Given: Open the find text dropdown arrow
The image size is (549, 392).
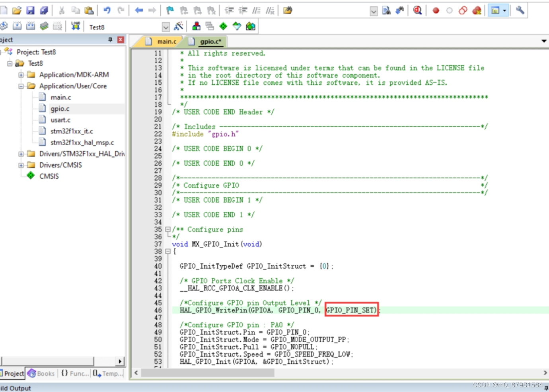Looking at the screenshot, I should (374, 11).
